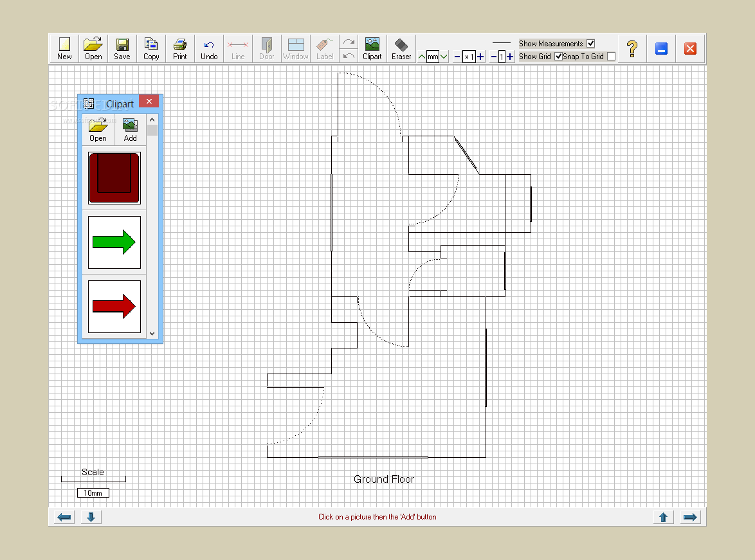Click the rotate counter-clockwise arrow icon
Screen dimensions: 755x560
(349, 56)
